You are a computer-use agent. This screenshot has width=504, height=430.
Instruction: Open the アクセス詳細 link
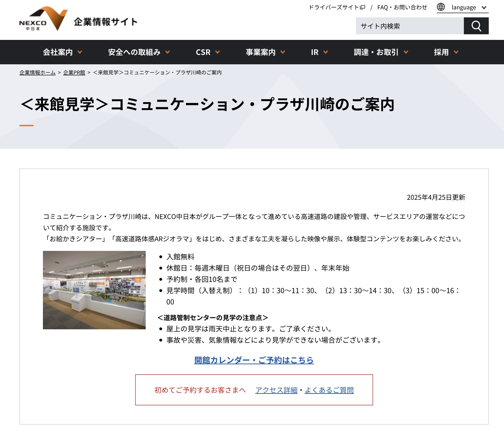(x=276, y=390)
